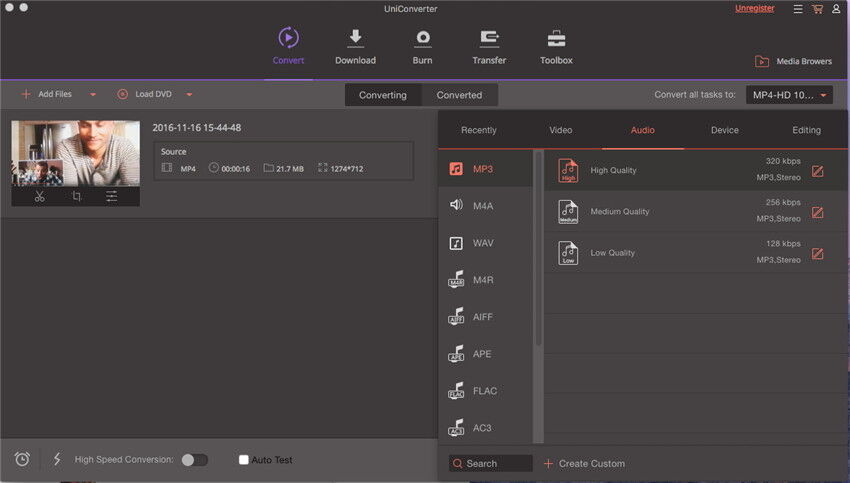Click the format list scrollbar

coord(538,249)
